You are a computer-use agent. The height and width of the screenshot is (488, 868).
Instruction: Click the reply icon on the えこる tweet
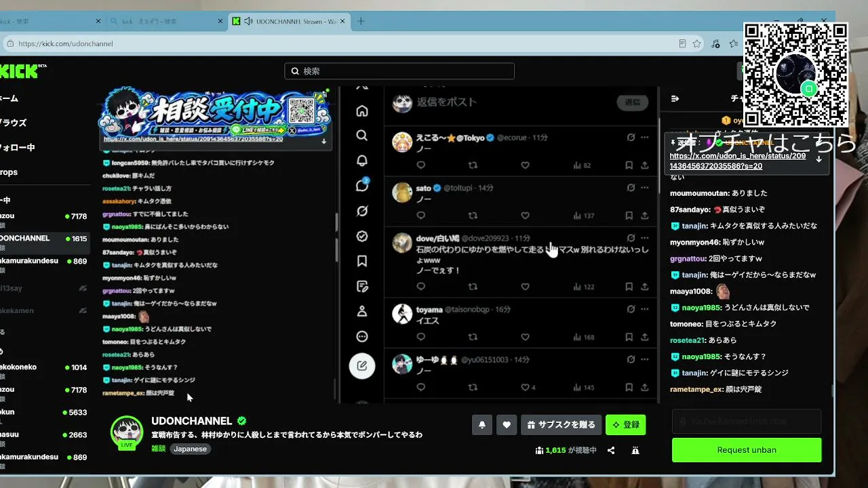[420, 165]
